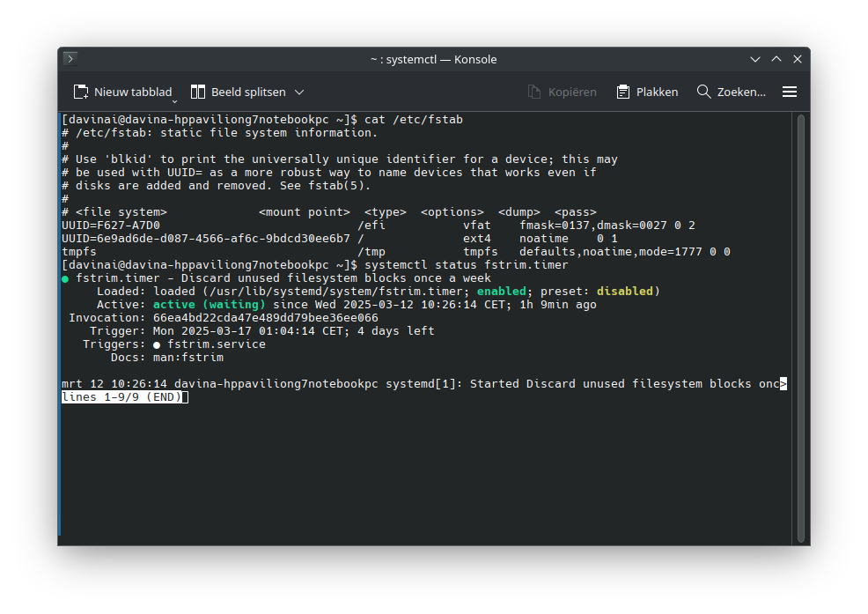
Task: Maximize the Konsole window with up chevron
Action: tap(776, 59)
